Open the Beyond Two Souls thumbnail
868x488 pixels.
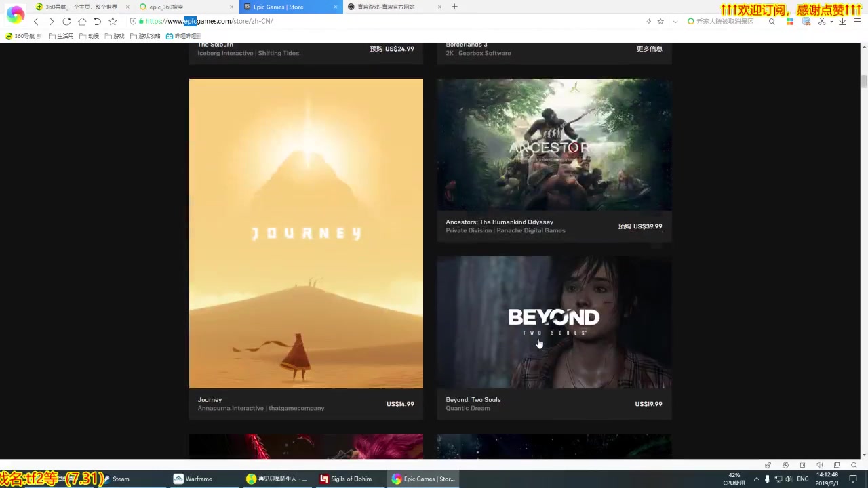click(x=554, y=322)
